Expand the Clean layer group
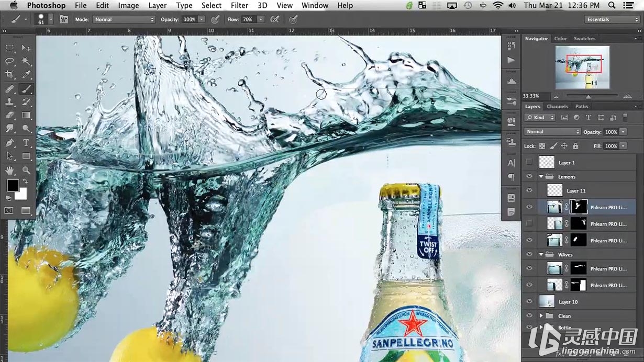The width and height of the screenshot is (644, 362). (x=541, y=316)
